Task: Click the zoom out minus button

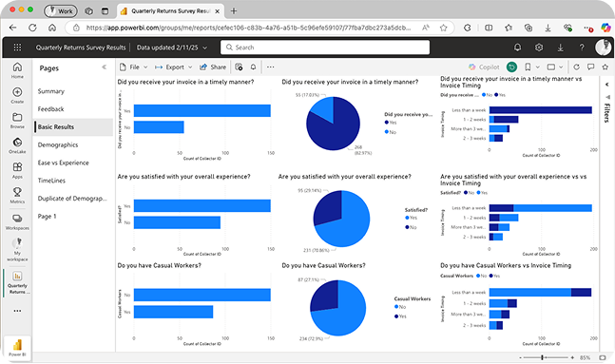Action: coord(521,357)
